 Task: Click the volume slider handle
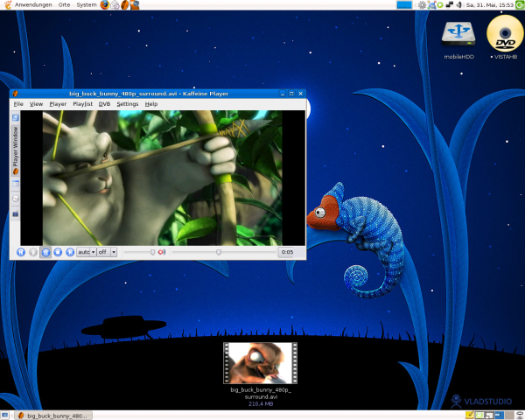152,252
